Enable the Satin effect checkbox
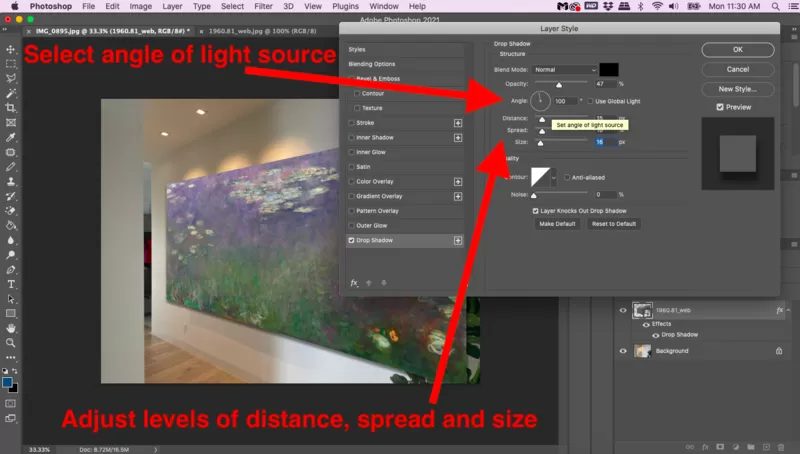The width and height of the screenshot is (800, 454). point(352,167)
